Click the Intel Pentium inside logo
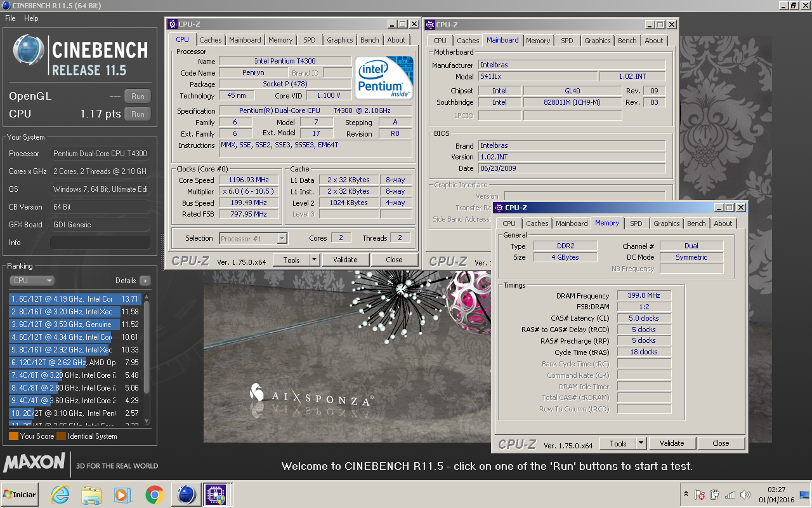The image size is (812, 508). (384, 77)
